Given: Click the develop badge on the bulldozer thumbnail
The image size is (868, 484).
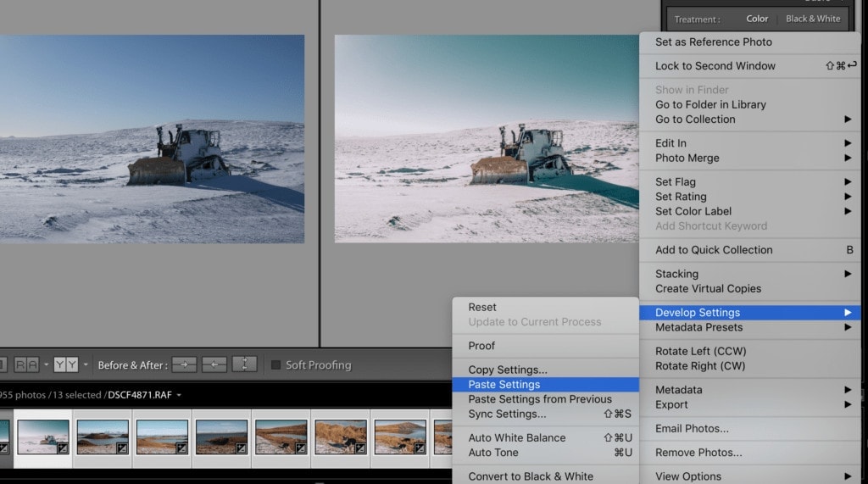Looking at the screenshot, I should pyautogui.click(x=62, y=448).
